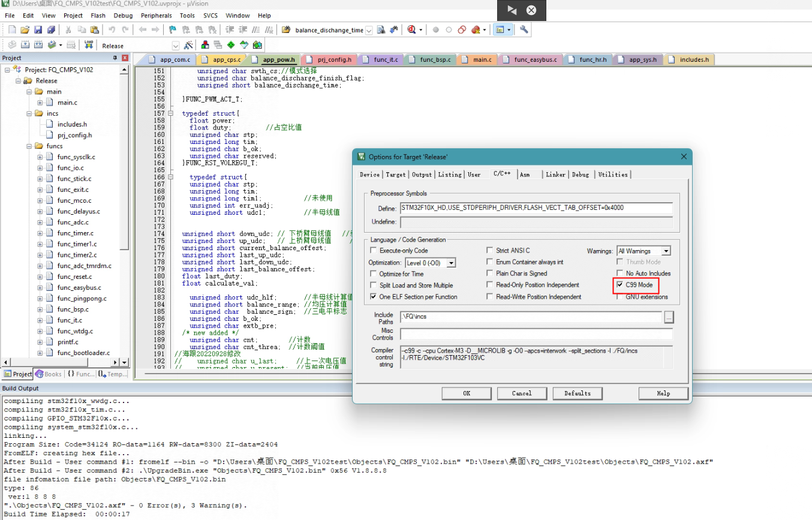Enable the Optimize for Time checkbox
812x520 pixels.
(x=374, y=274)
